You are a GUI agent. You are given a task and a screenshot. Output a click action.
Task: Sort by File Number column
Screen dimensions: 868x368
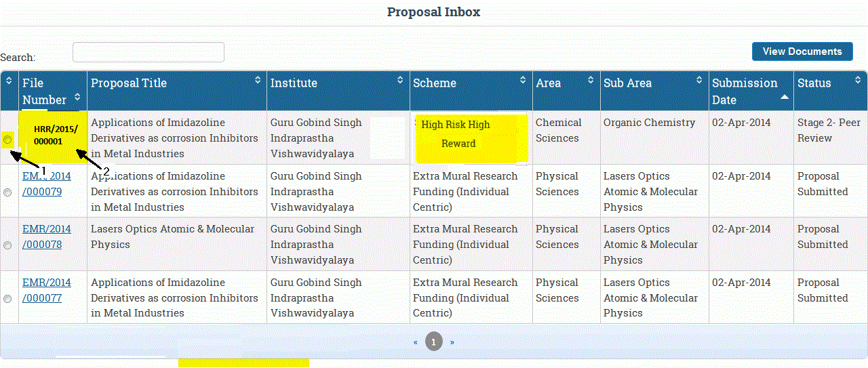click(x=77, y=97)
